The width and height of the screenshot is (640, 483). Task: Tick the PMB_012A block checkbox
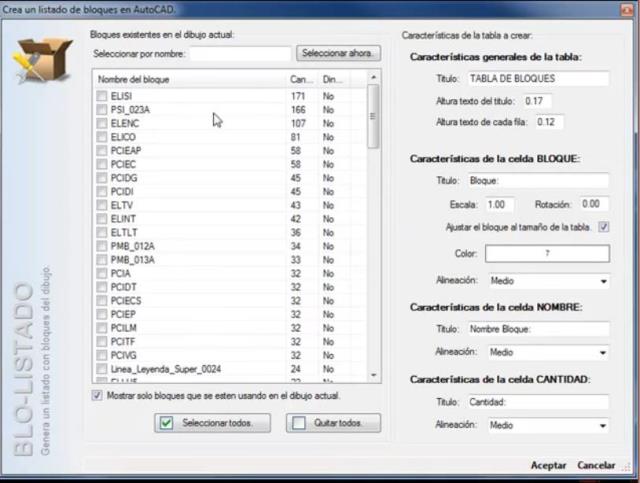(102, 246)
